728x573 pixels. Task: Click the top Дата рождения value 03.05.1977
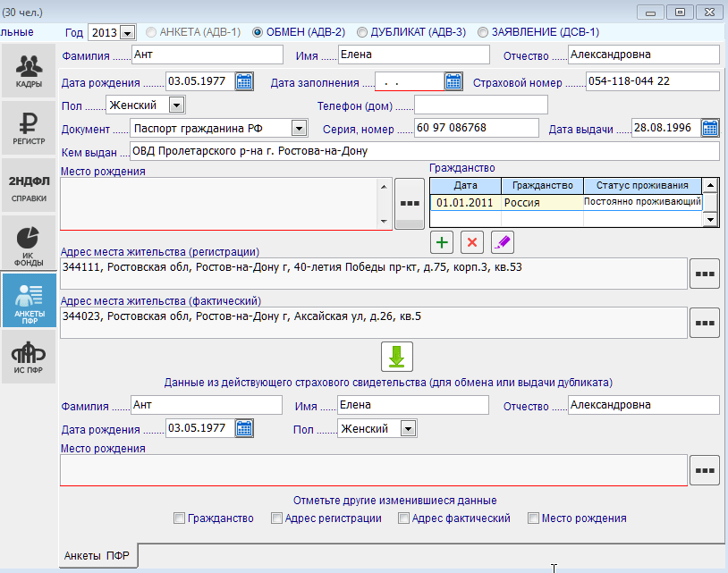click(x=200, y=81)
